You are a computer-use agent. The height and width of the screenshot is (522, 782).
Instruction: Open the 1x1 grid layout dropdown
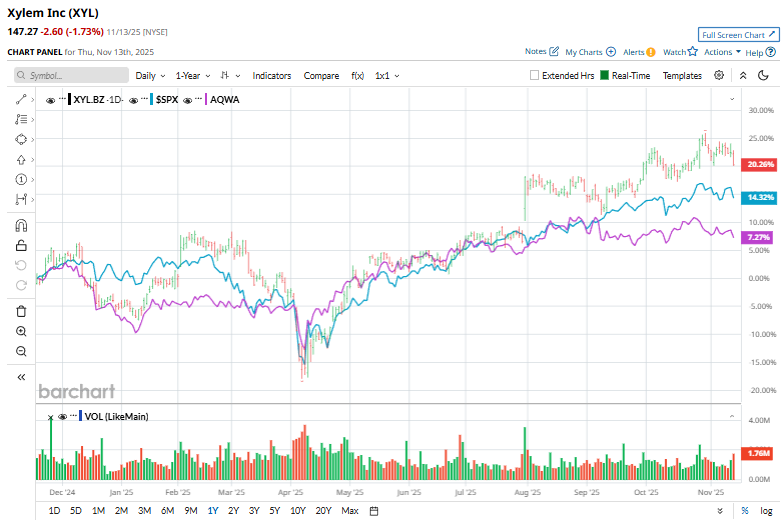coord(387,76)
